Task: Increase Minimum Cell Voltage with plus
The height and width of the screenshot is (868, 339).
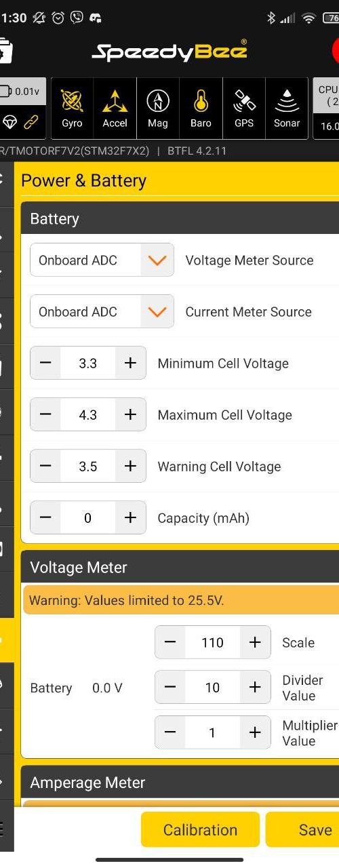Action: pos(130,363)
